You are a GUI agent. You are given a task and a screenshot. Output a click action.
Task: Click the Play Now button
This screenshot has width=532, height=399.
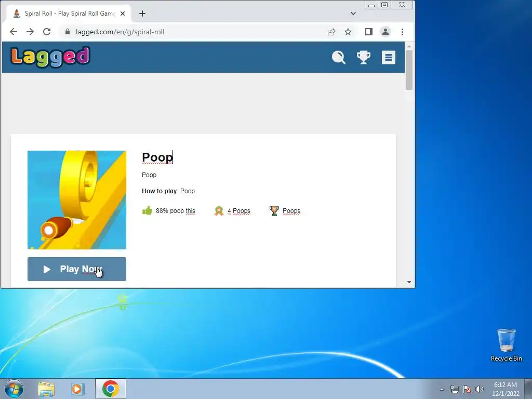[x=77, y=269]
